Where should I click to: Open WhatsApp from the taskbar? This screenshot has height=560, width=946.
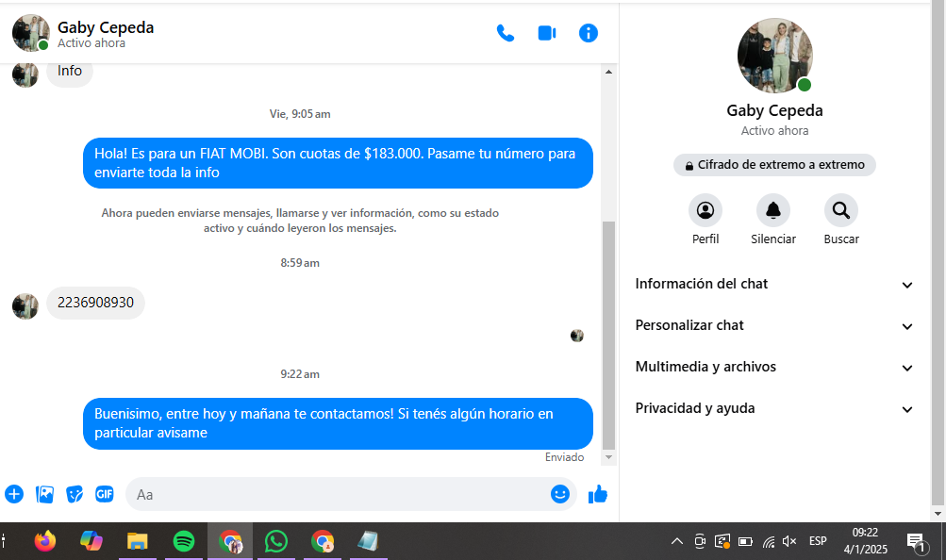tap(276, 541)
